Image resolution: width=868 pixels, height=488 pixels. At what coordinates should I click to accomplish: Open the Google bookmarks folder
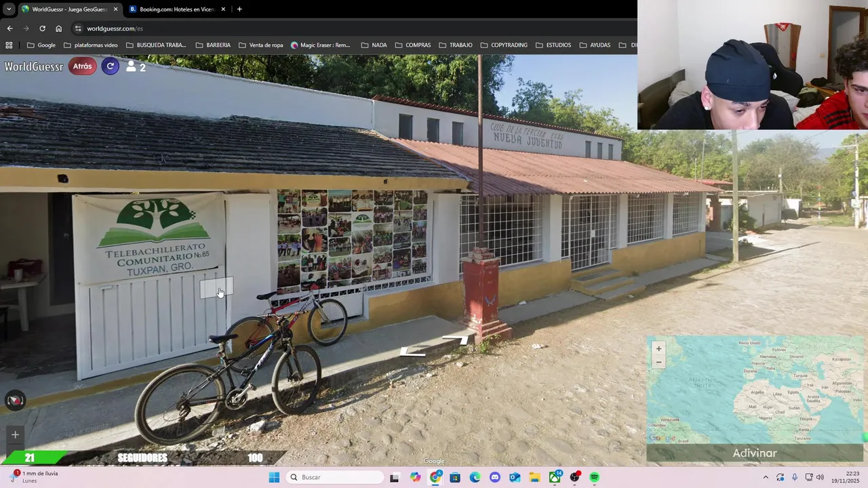[41, 45]
